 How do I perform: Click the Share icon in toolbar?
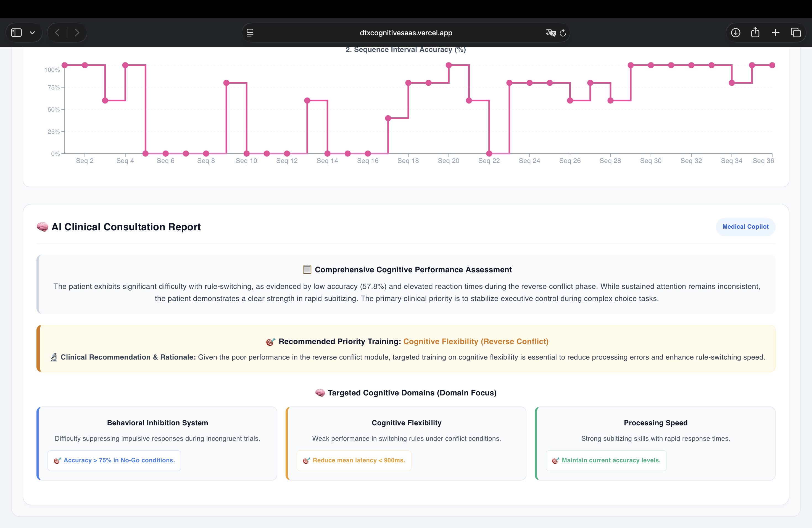[x=755, y=32]
